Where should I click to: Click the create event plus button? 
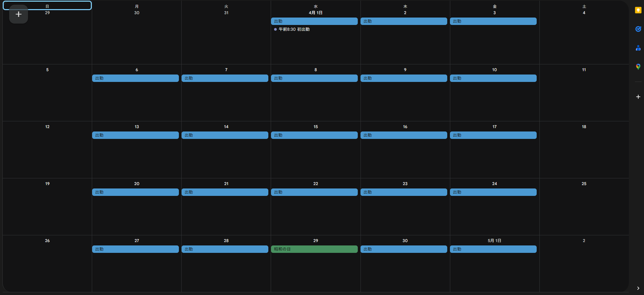[18, 14]
